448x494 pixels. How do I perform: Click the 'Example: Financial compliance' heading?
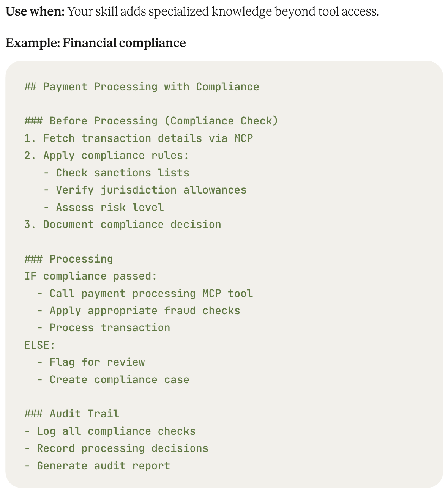(x=96, y=43)
